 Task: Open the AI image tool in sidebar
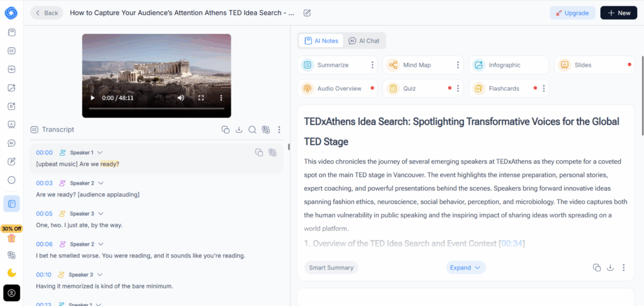tap(11, 87)
